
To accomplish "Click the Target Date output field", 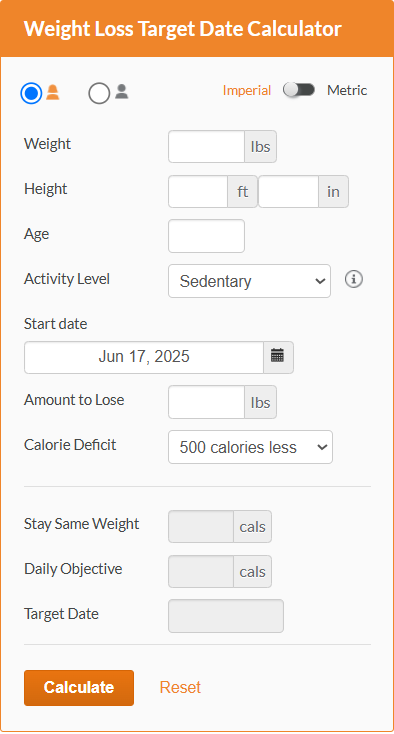I will [226, 616].
